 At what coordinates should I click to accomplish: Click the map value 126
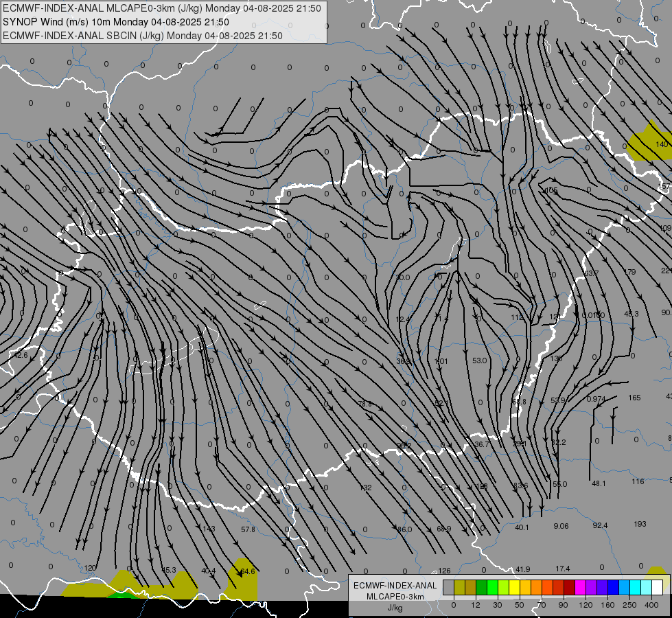pos(444,571)
